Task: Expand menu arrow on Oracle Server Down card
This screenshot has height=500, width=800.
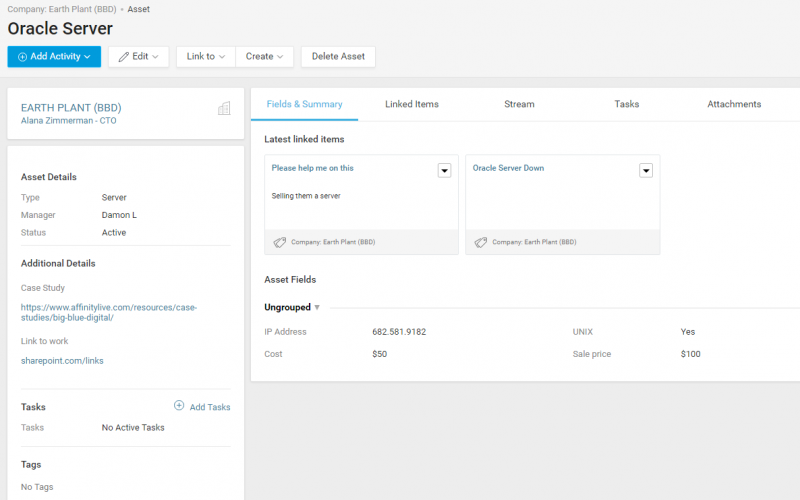Action: [646, 170]
